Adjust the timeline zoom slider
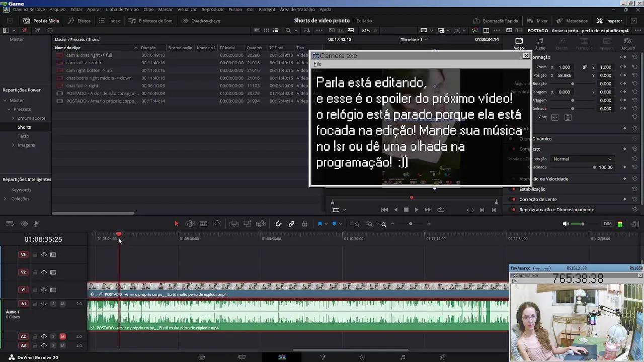 [x=410, y=224]
